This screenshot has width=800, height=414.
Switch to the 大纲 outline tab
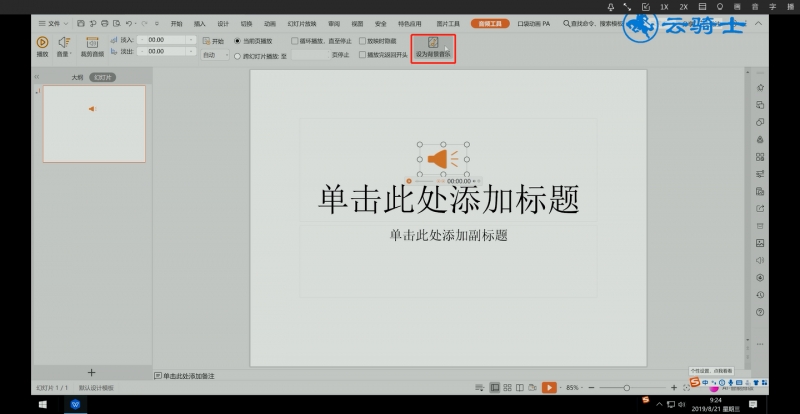(x=77, y=78)
